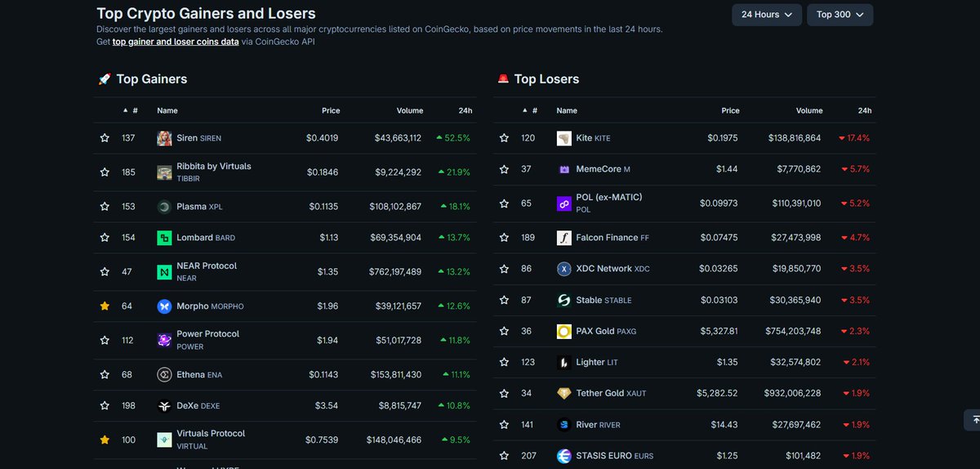The width and height of the screenshot is (980, 469).
Task: Sort Top Losers by Name header
Action: click(x=567, y=110)
